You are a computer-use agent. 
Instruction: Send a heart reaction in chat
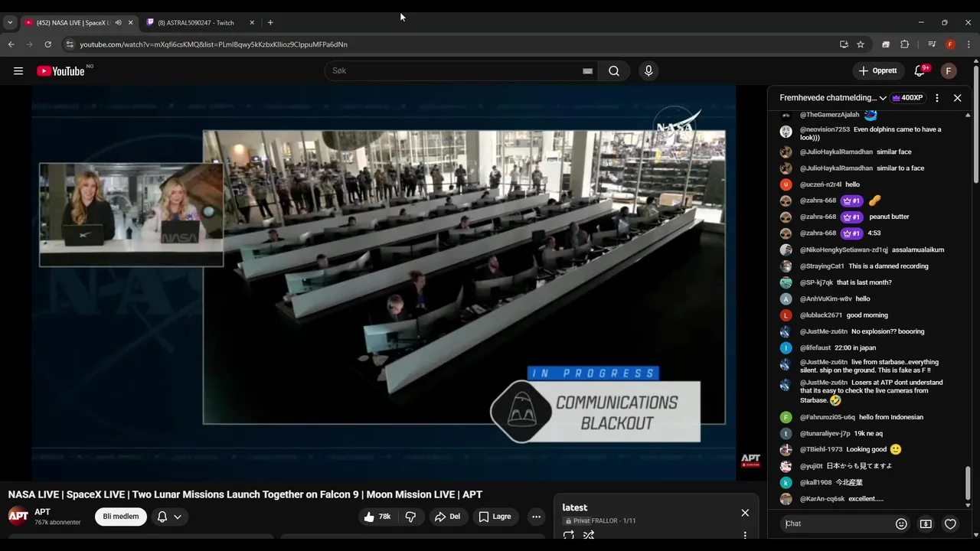(950, 524)
